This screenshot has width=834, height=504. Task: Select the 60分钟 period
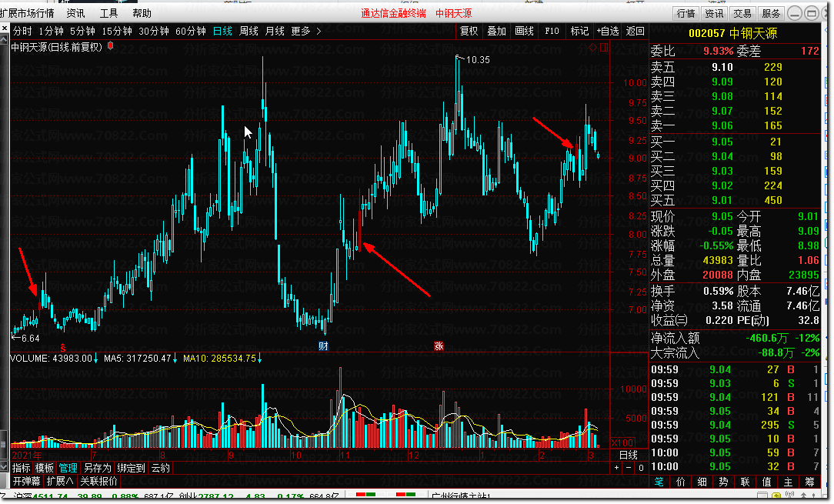(x=190, y=31)
